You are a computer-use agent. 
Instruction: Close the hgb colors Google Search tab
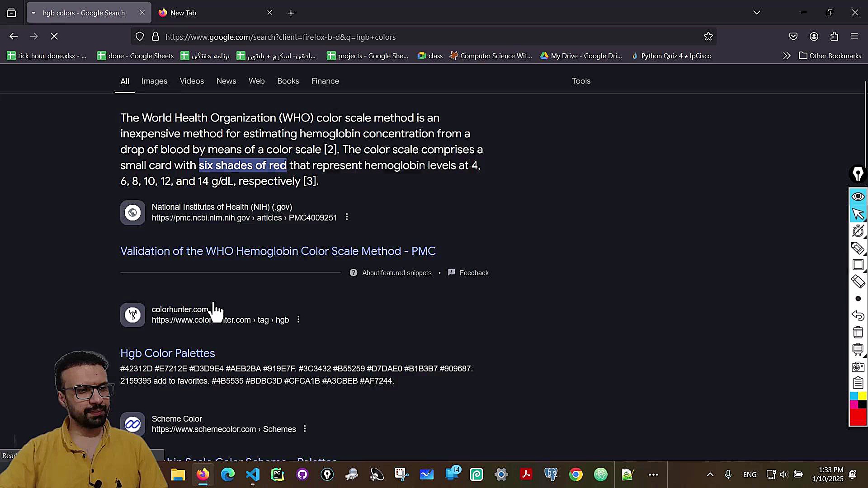tap(142, 13)
